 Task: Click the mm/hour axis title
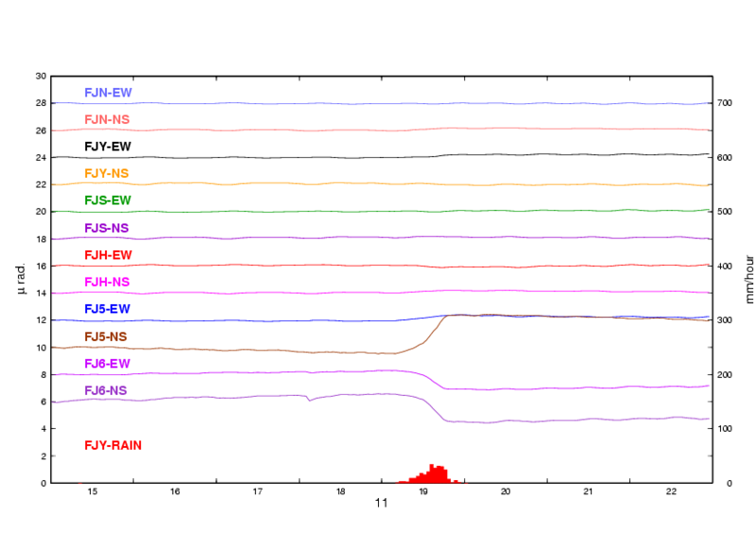tap(749, 280)
